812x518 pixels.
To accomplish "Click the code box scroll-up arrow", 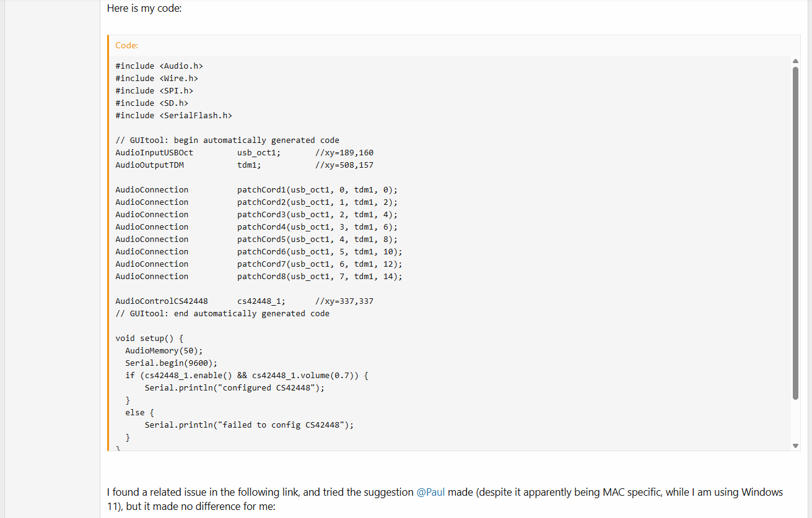I will [795, 61].
